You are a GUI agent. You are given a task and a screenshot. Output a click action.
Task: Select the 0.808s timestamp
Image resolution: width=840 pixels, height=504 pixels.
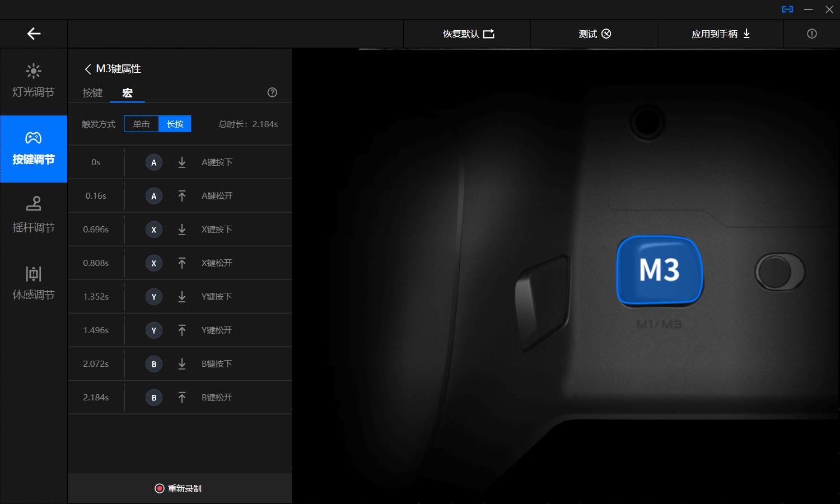(96, 263)
